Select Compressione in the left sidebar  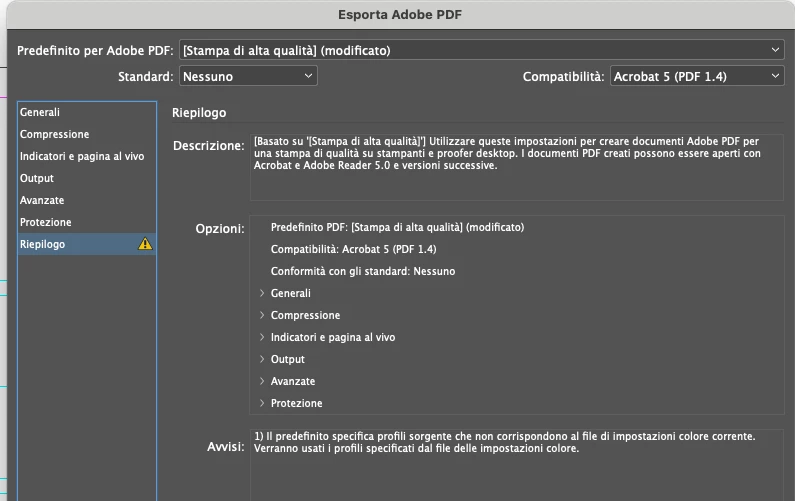click(87, 134)
